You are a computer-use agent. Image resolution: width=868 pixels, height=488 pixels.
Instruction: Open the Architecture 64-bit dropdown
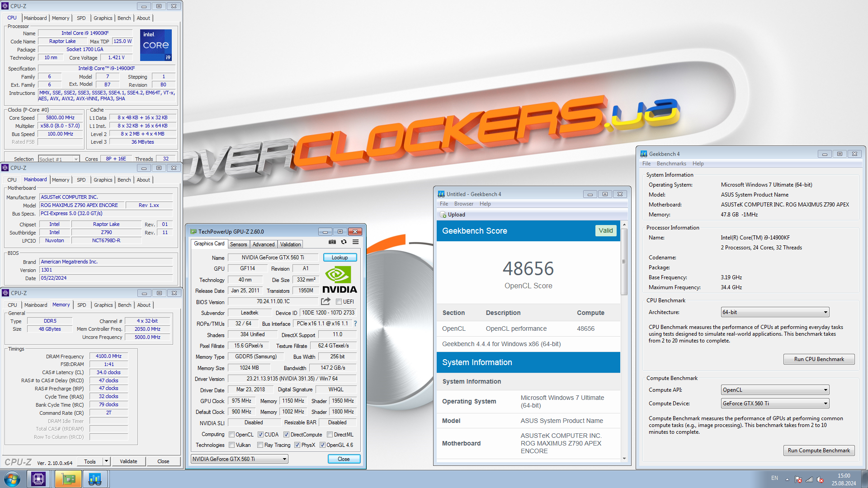coord(775,312)
